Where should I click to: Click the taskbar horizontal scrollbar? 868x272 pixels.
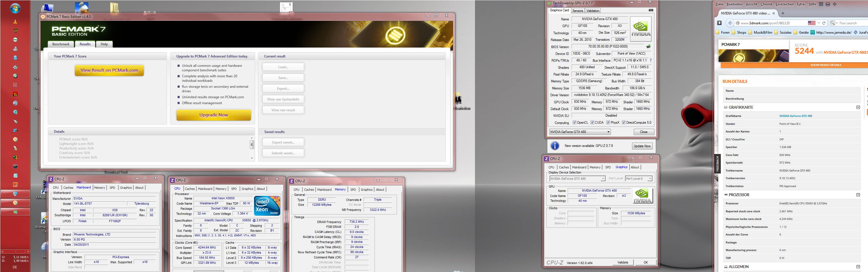15,251
